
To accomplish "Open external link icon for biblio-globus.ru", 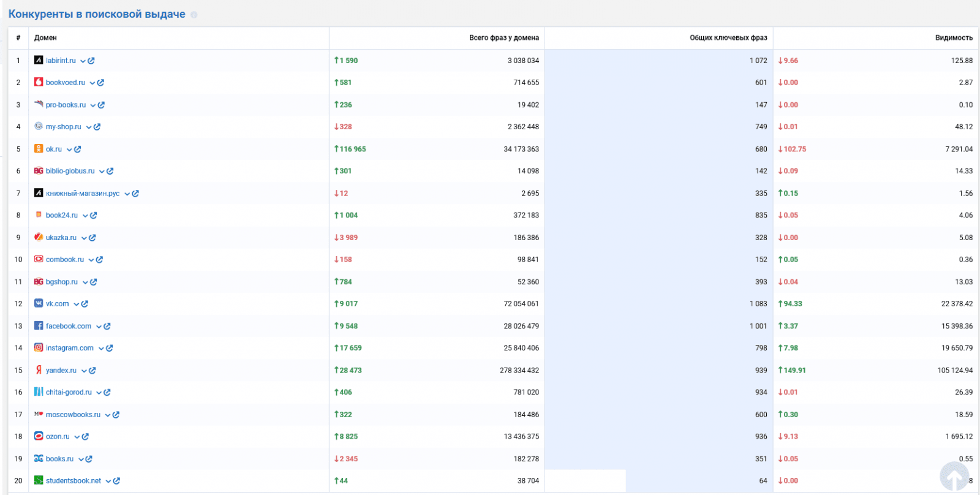I will [x=110, y=171].
